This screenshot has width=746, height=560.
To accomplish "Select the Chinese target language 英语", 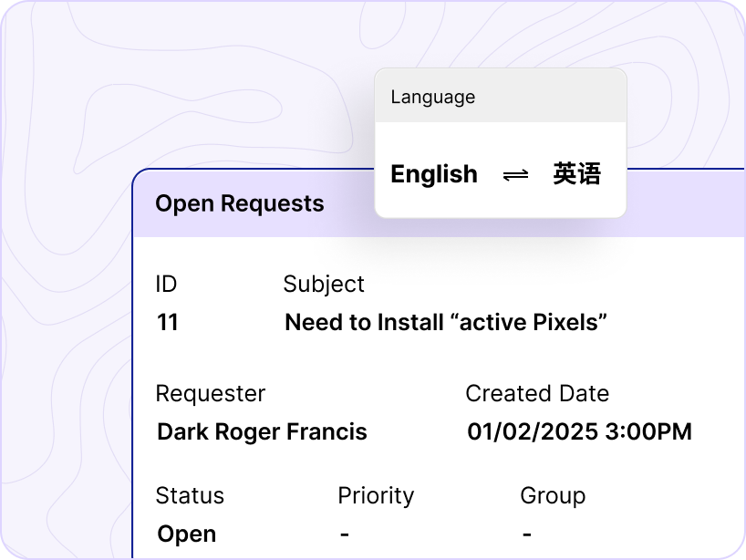I will tap(576, 174).
